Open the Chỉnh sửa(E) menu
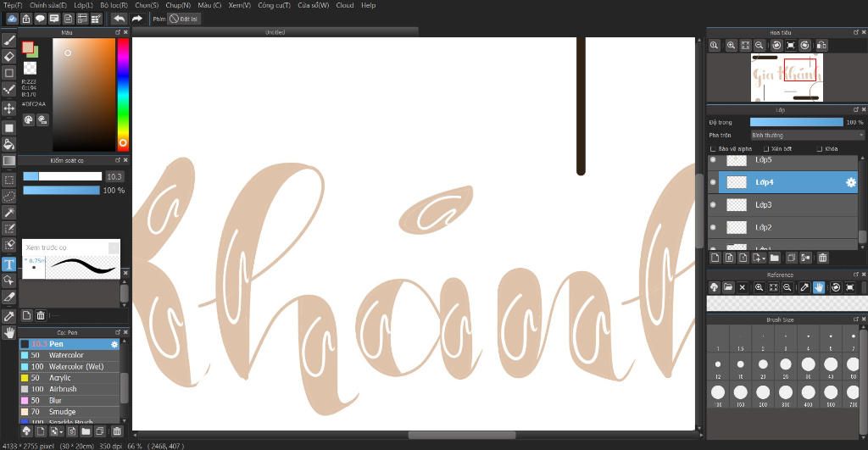 tap(48, 5)
